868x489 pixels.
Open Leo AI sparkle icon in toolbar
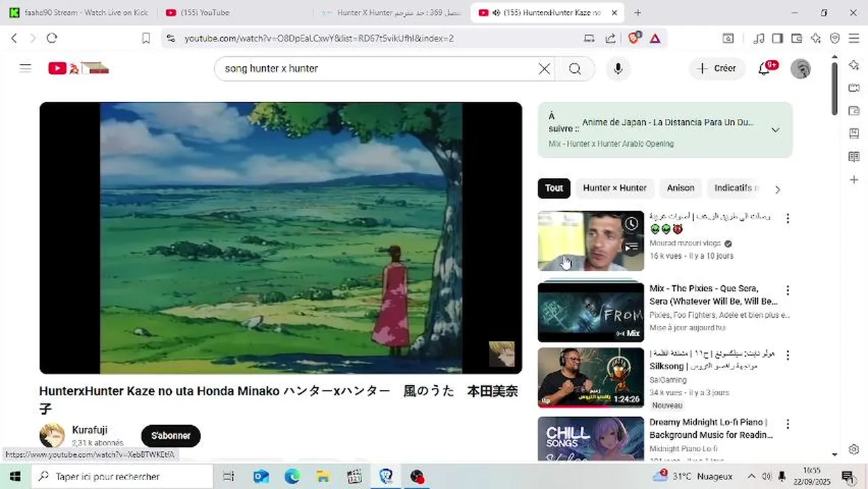816,39
